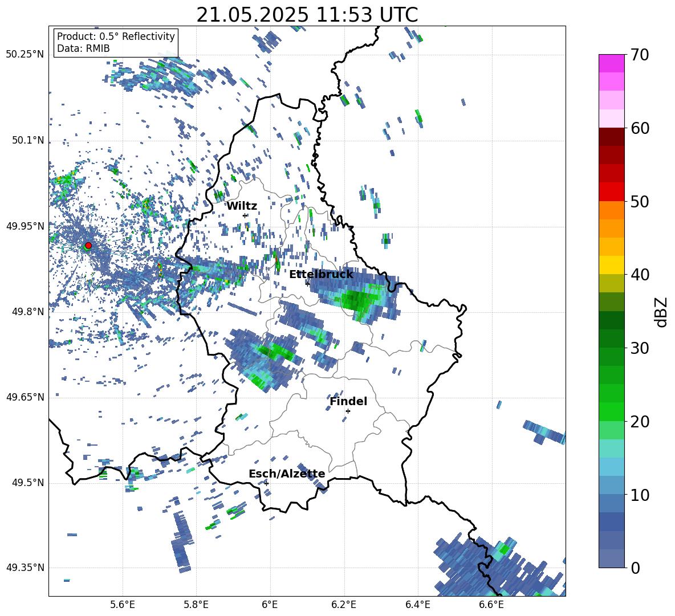Image resolution: width=675 pixels, height=616 pixels.
Task: Click the 50 label on colorbar
Action: click(x=640, y=202)
